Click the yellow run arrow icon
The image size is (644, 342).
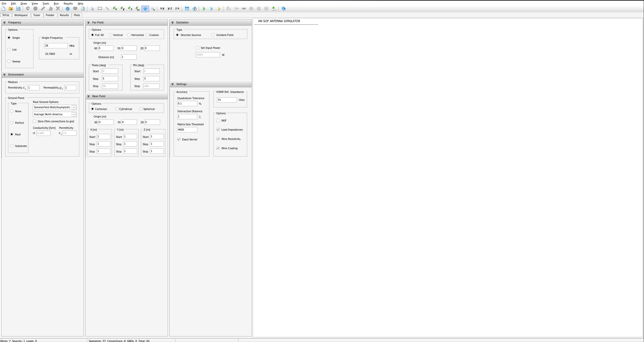click(x=219, y=9)
